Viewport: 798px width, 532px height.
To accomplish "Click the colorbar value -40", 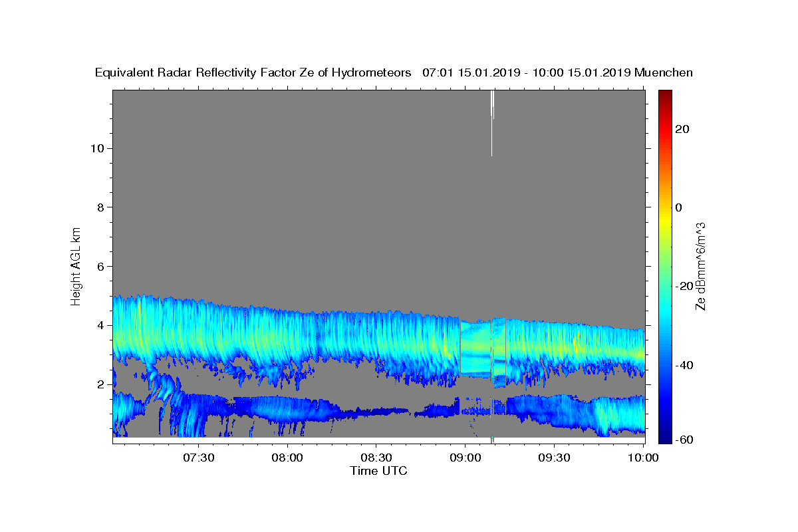I will pos(685,365).
